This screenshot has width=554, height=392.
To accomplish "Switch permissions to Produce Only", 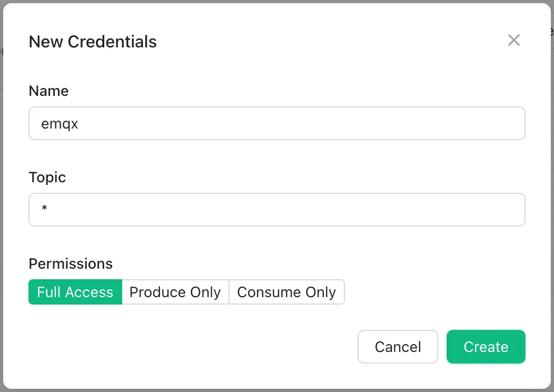I will click(x=175, y=292).
